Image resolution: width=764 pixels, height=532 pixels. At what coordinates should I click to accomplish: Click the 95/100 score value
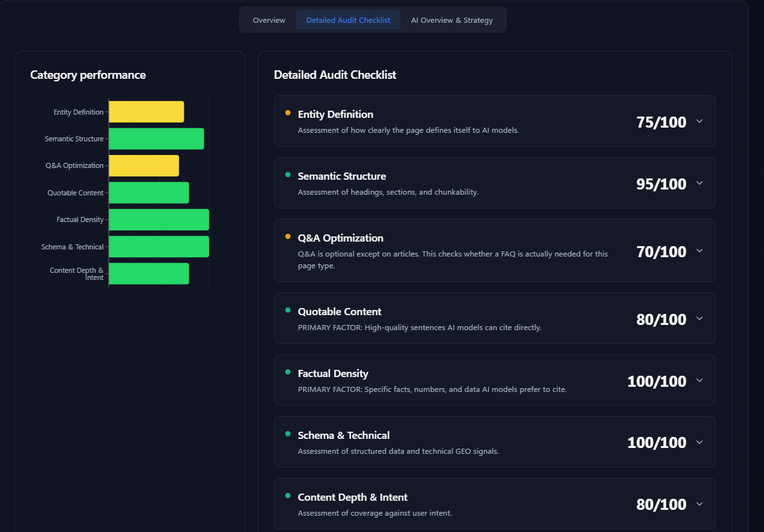pyautogui.click(x=661, y=184)
